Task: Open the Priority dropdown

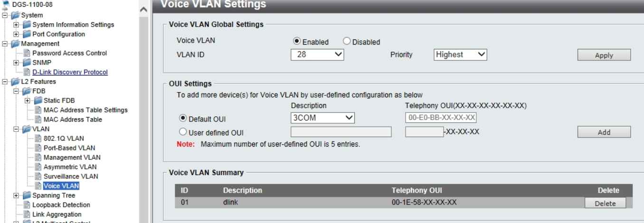Action: (x=461, y=55)
